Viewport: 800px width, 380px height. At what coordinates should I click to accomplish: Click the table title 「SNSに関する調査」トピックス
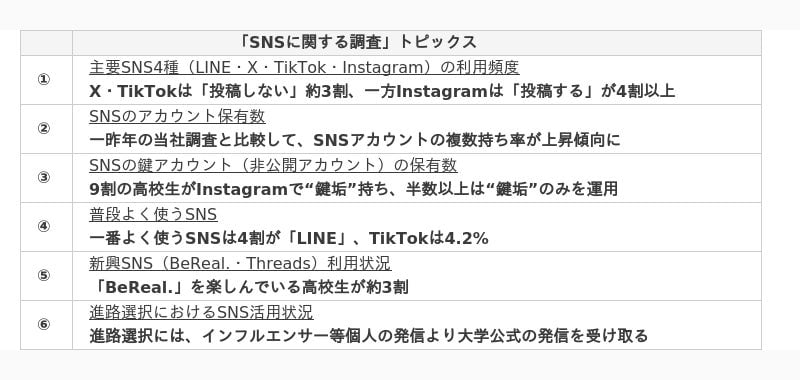[358, 42]
